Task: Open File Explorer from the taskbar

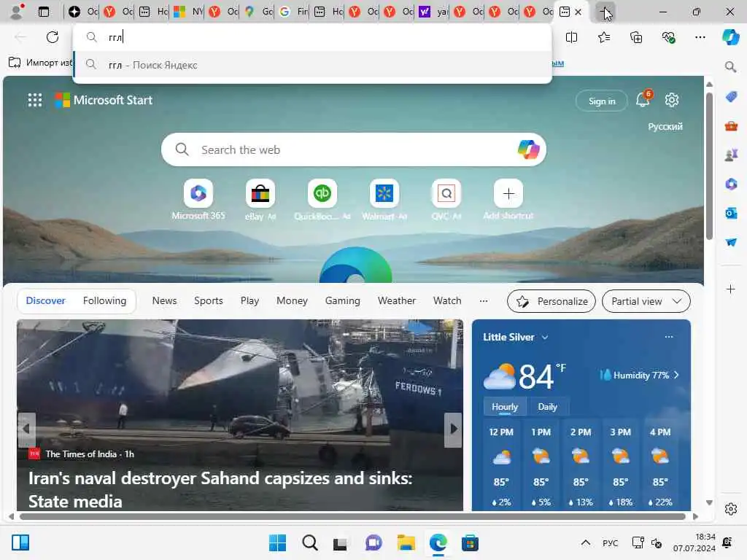Action: click(406, 542)
